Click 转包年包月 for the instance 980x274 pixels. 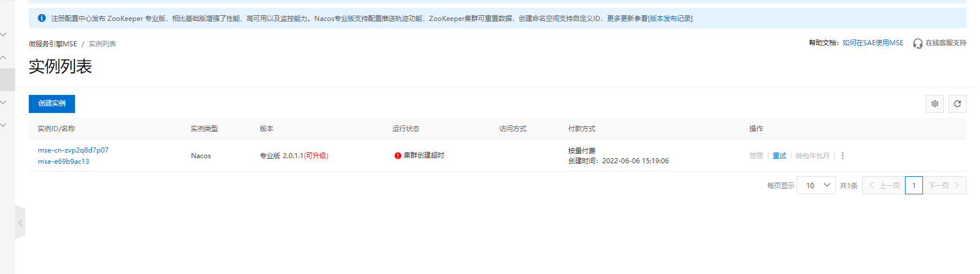click(x=812, y=156)
